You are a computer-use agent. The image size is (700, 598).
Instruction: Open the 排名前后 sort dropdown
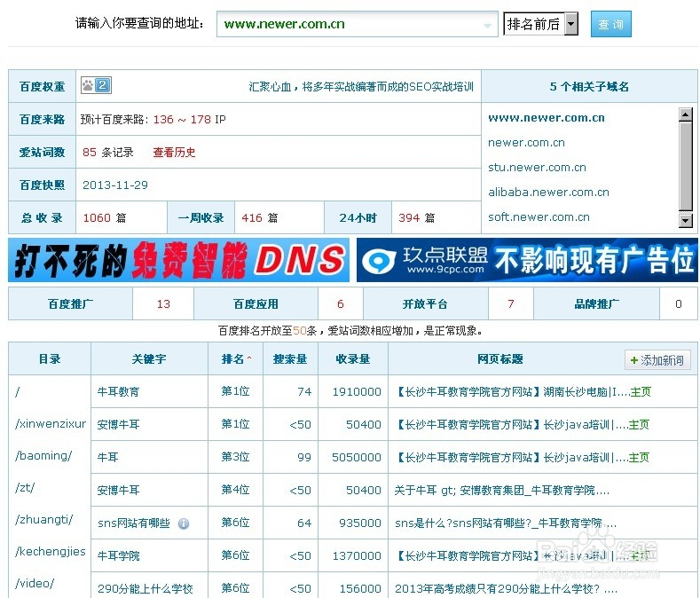540,24
